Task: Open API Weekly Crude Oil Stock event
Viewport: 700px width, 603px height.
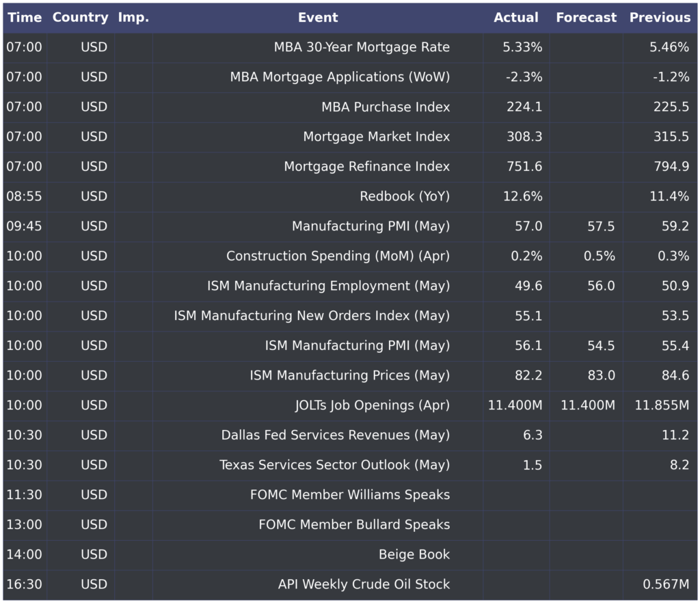Action: click(364, 585)
